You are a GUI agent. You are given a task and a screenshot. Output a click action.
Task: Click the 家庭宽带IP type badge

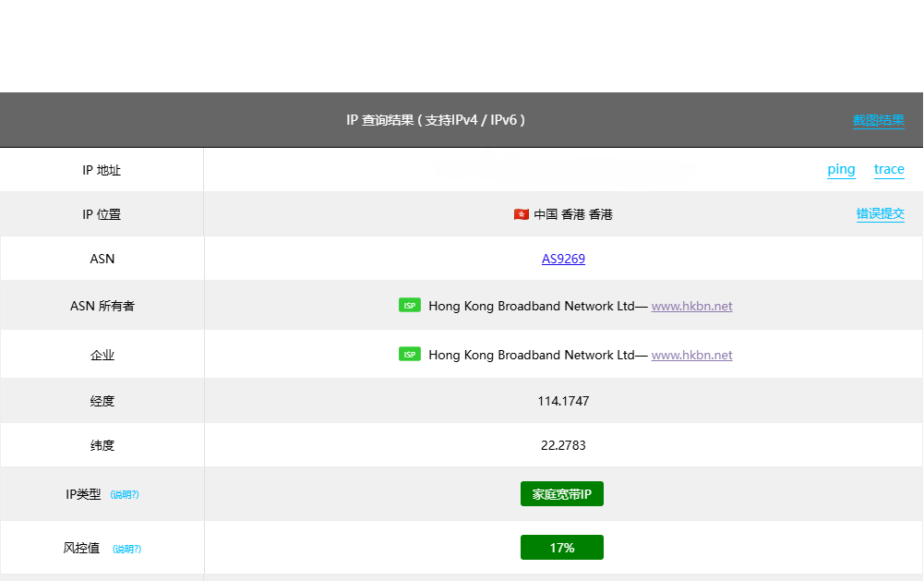(x=561, y=494)
